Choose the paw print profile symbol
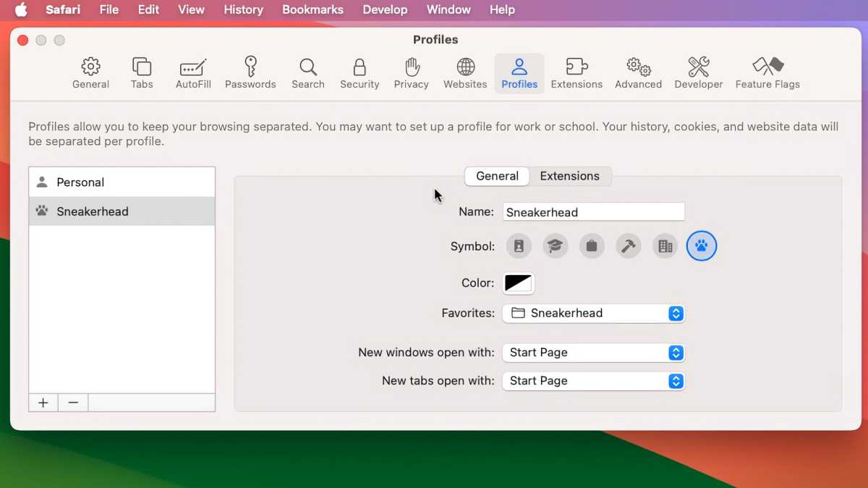868x488 pixels. click(701, 246)
